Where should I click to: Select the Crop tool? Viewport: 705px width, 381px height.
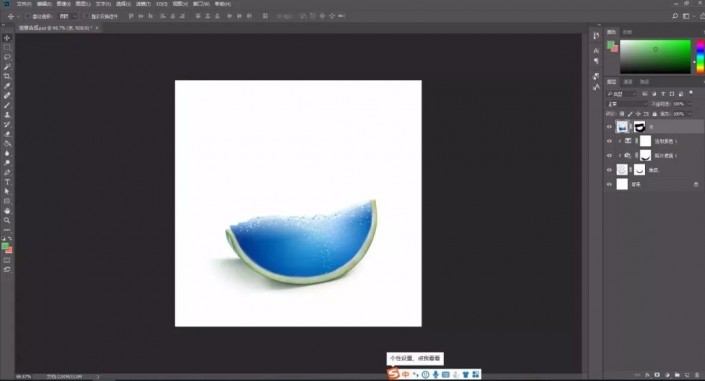click(7, 76)
